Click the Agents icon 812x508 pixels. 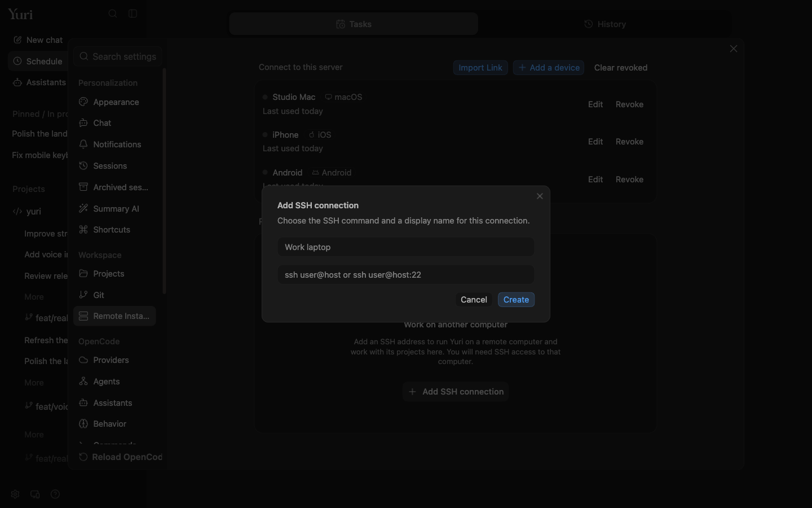pyautogui.click(x=83, y=381)
